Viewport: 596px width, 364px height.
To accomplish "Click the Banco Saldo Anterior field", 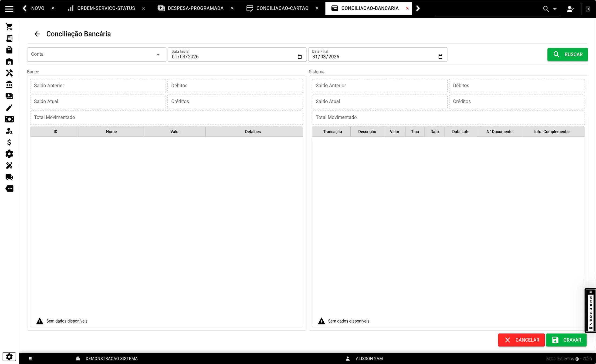I will click(x=98, y=86).
